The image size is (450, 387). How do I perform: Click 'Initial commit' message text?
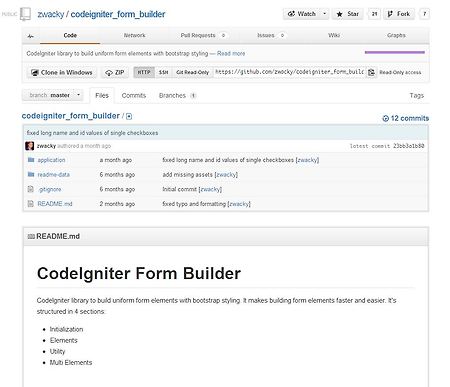(x=180, y=189)
